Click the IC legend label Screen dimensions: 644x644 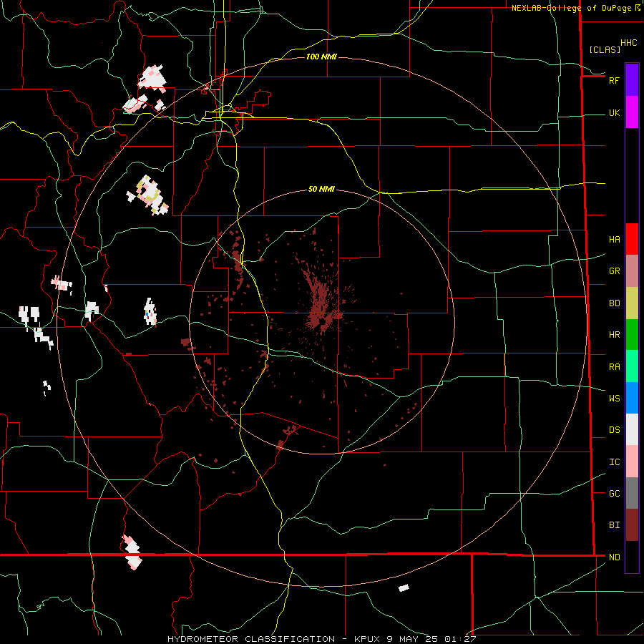pos(614,462)
